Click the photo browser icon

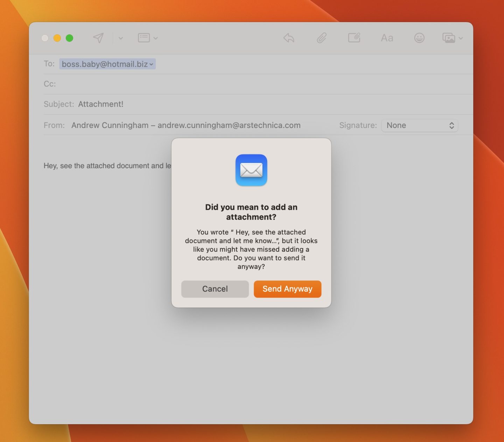[449, 38]
